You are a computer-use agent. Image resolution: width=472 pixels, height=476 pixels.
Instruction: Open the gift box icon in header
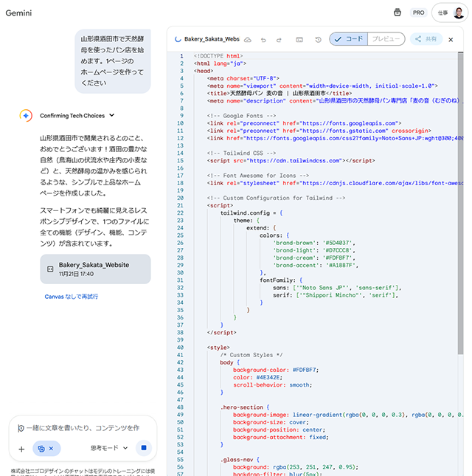pos(397,13)
